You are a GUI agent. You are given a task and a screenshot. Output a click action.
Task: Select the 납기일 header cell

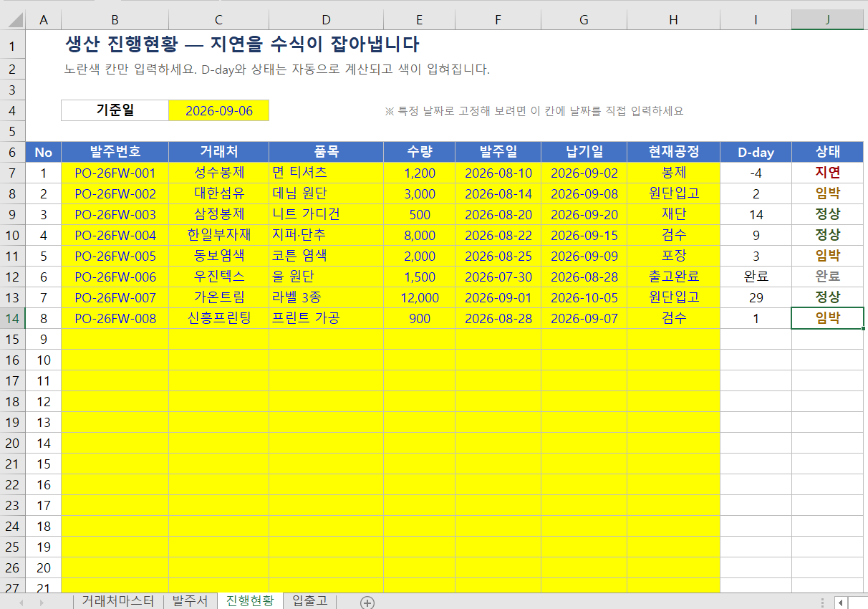(x=584, y=152)
